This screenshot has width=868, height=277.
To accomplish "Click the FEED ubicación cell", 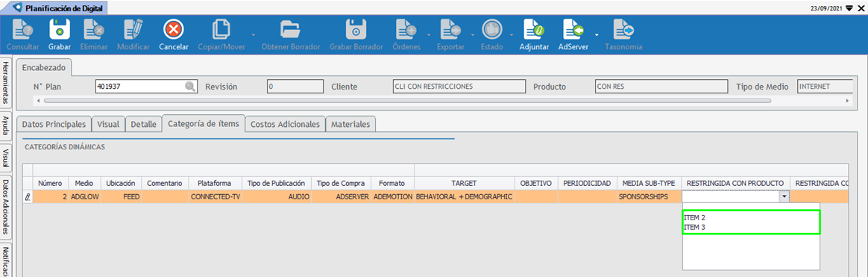I will coord(121,196).
